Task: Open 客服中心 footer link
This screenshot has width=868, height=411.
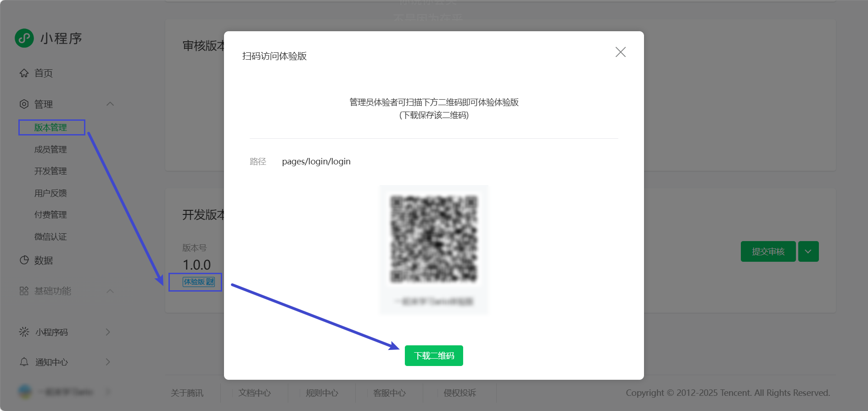Action: point(389,393)
